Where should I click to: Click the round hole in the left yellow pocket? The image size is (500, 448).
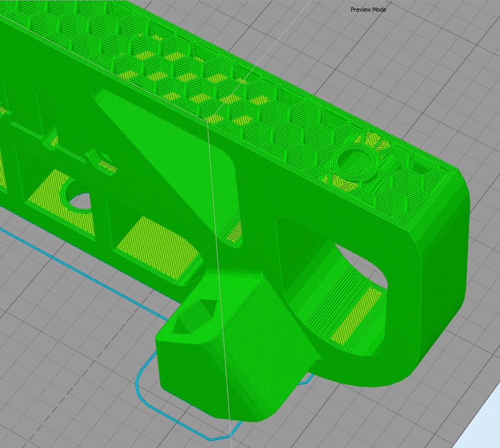coord(77,199)
